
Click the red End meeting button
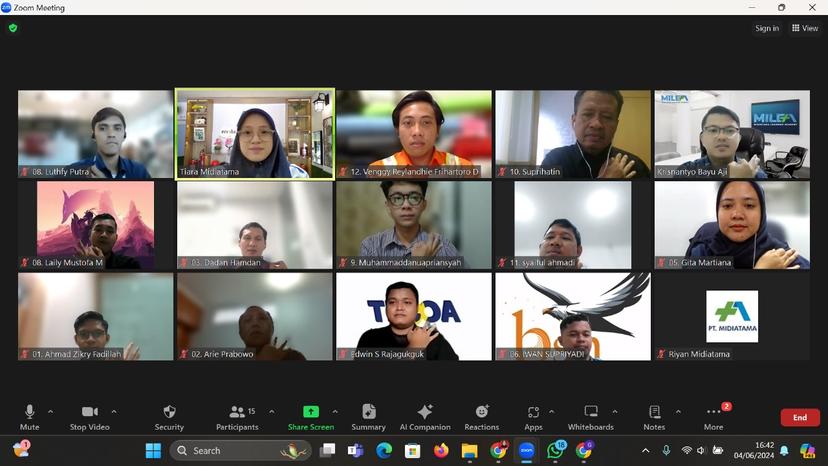pyautogui.click(x=800, y=417)
